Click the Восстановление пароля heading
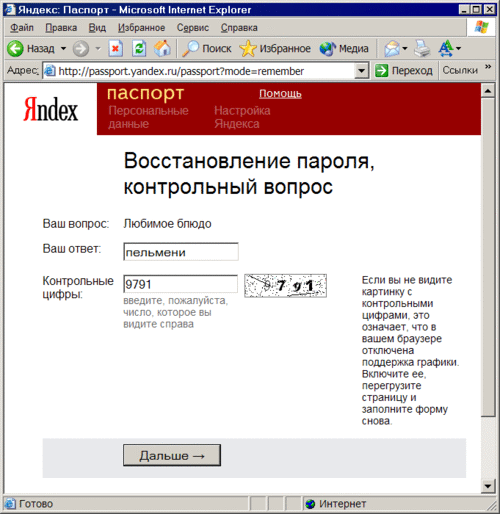Screen dimensions: 500x514 pyautogui.click(x=249, y=173)
